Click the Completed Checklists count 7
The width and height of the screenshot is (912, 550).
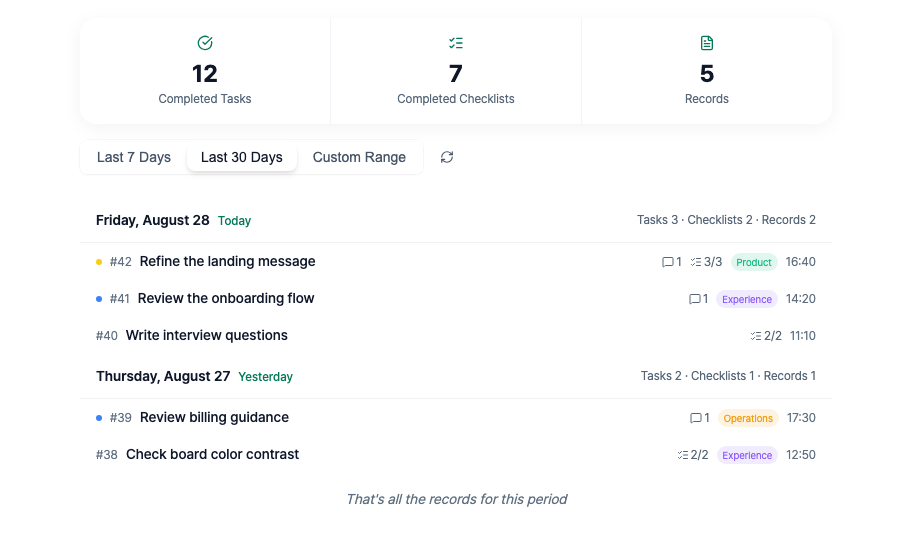[455, 74]
